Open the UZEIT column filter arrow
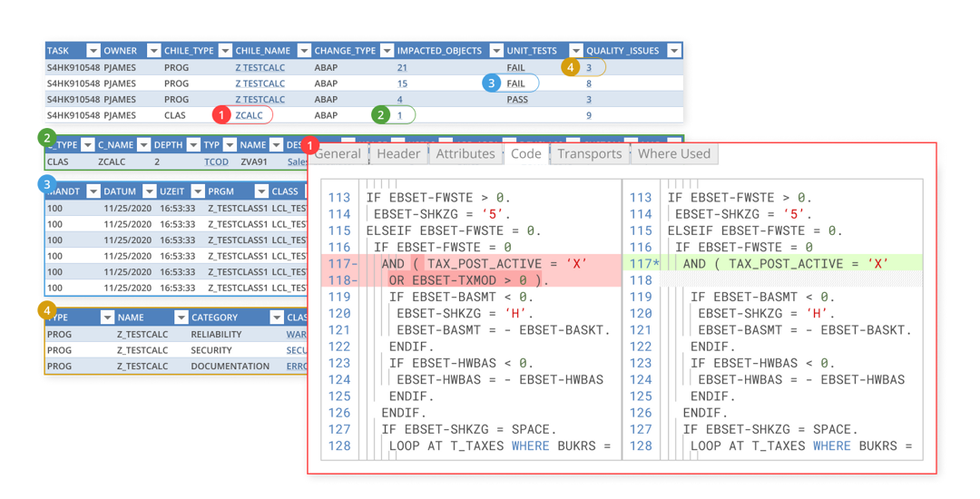This screenshot has height=499, width=980. 198,191
